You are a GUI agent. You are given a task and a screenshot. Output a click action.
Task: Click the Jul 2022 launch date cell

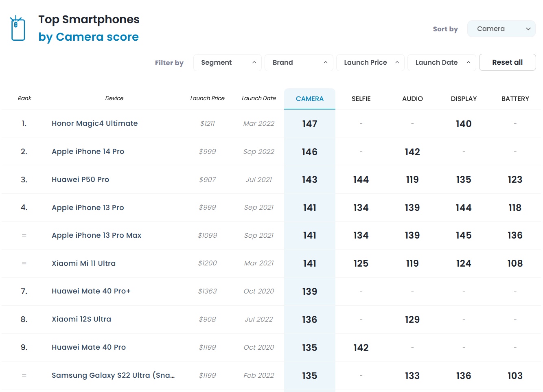pos(258,319)
